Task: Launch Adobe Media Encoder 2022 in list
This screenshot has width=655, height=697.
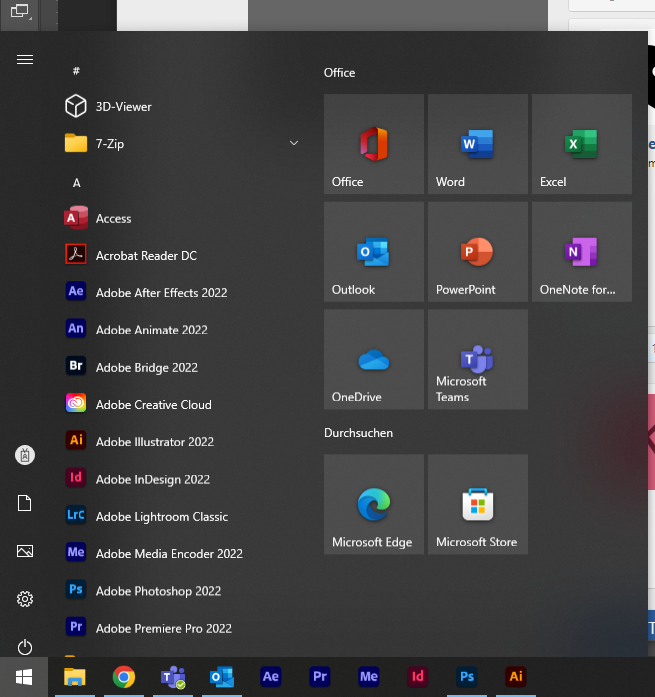Action: pos(182,553)
